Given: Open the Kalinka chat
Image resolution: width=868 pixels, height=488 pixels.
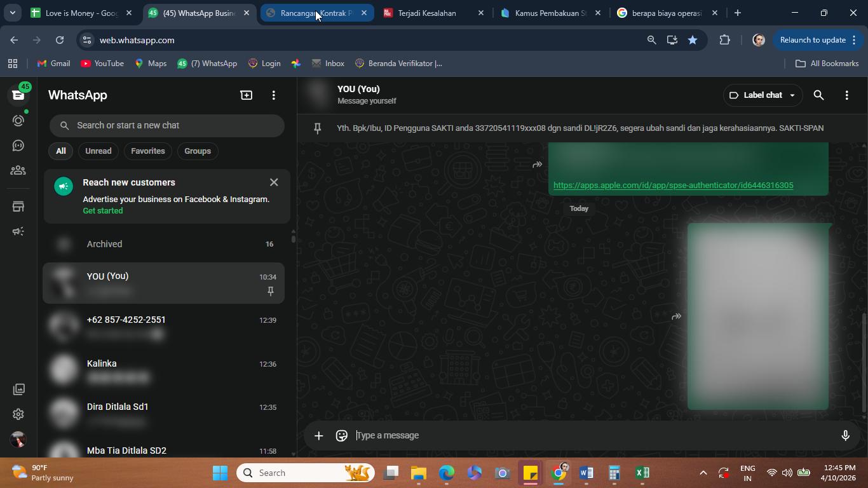Looking at the screenshot, I should tap(164, 370).
